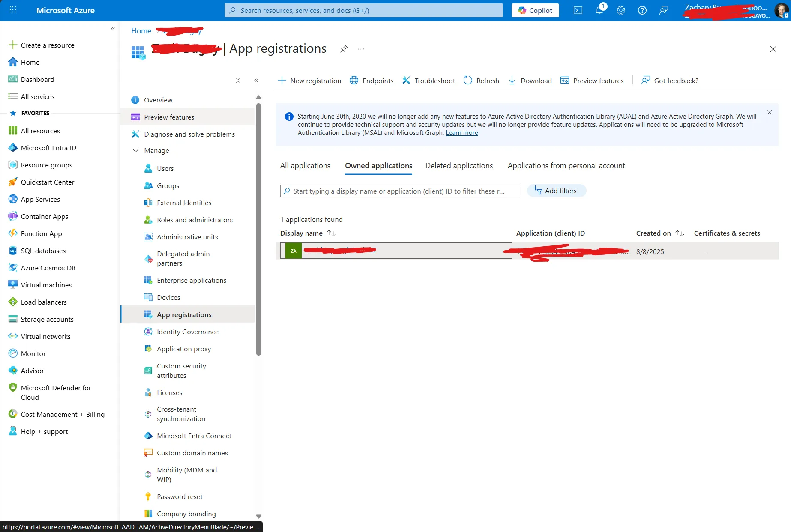
Task: Open Preview features from the toolbar
Action: click(592, 81)
